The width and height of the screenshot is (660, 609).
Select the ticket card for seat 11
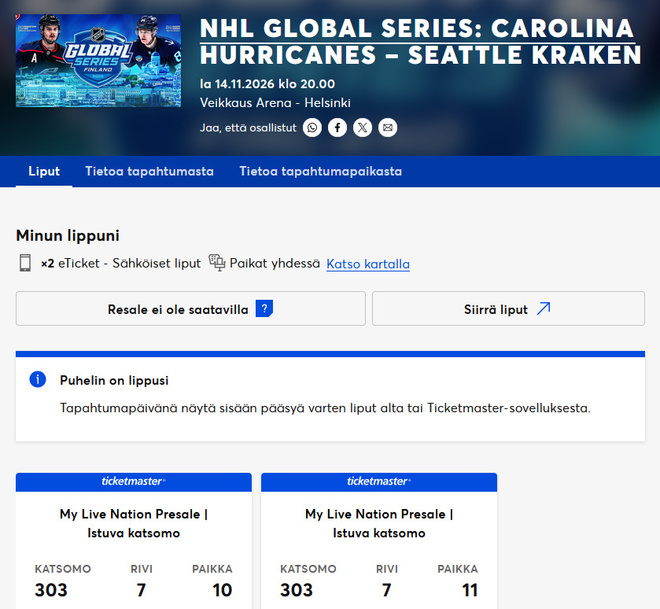tap(379, 541)
